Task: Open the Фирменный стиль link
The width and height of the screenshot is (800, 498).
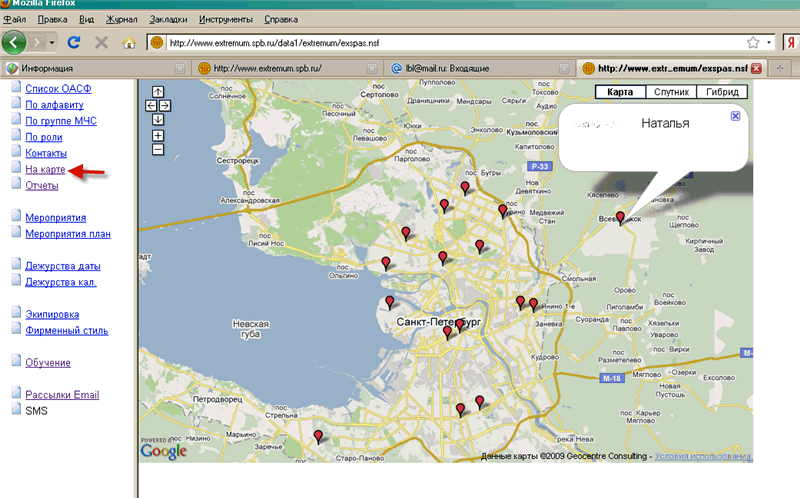Action: point(67,331)
